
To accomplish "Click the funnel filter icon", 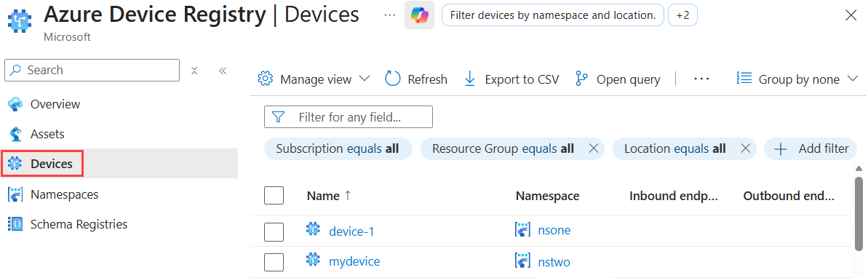I will (x=279, y=117).
